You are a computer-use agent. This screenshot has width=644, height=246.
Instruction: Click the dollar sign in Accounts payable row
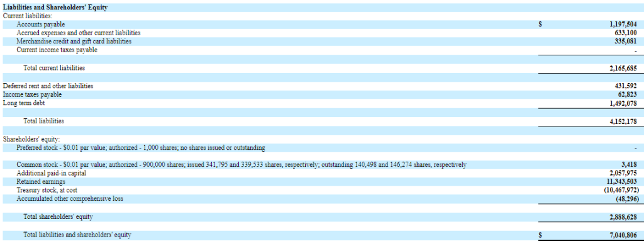coord(540,25)
